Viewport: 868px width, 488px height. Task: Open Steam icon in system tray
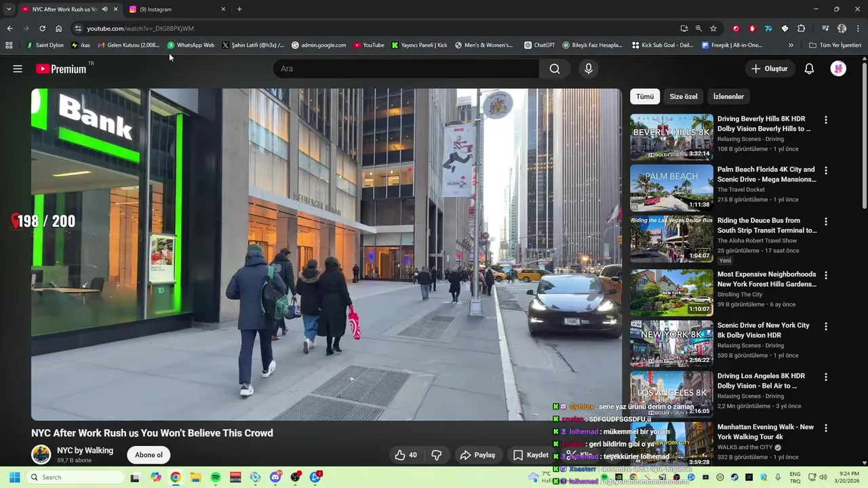734,477
